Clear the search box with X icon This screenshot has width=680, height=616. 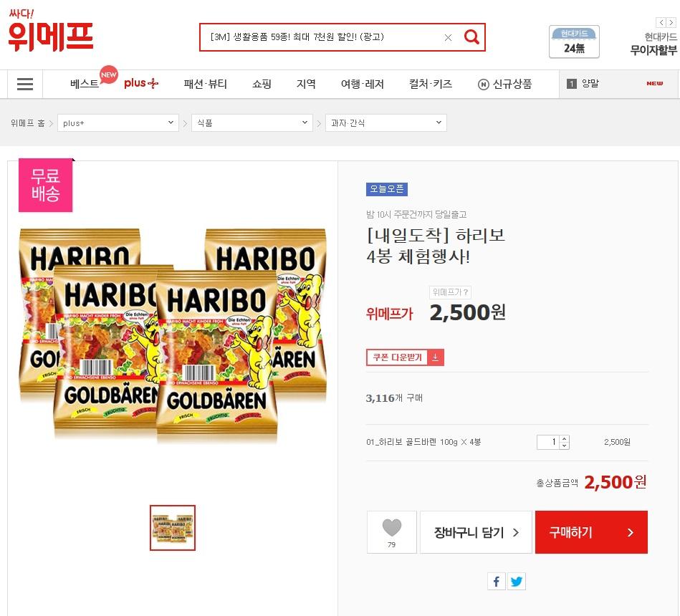[x=448, y=38]
